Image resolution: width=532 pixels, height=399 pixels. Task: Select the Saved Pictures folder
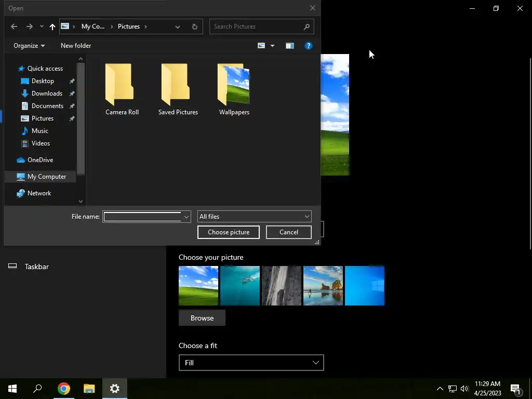[x=178, y=89]
